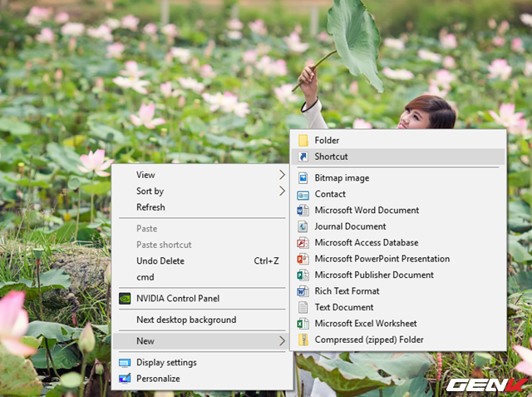
Task: Expand the Sort by submenu arrow
Action: [282, 191]
